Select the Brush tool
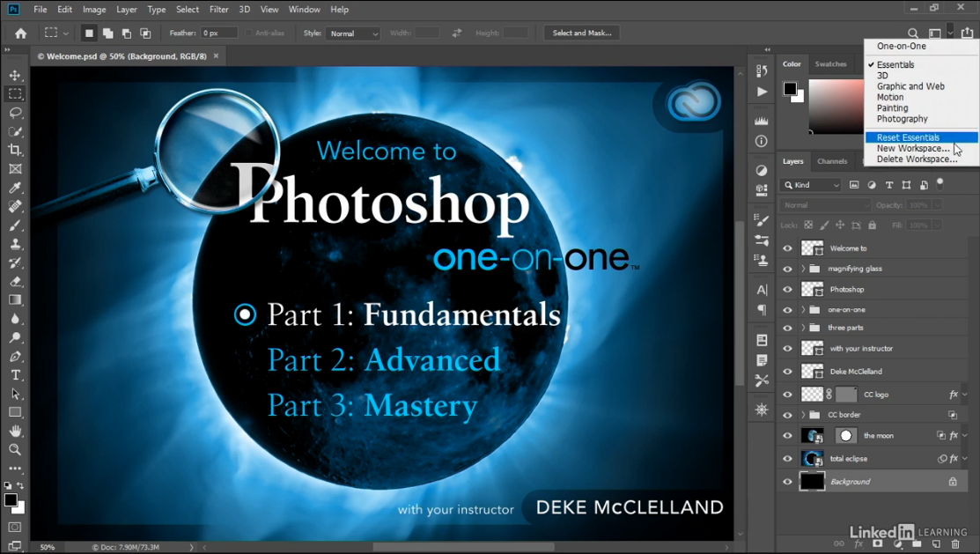The height and width of the screenshot is (554, 980). 15,225
